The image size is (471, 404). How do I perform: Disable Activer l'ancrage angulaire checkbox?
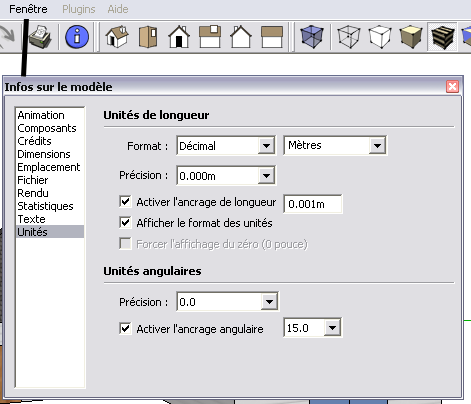click(125, 328)
